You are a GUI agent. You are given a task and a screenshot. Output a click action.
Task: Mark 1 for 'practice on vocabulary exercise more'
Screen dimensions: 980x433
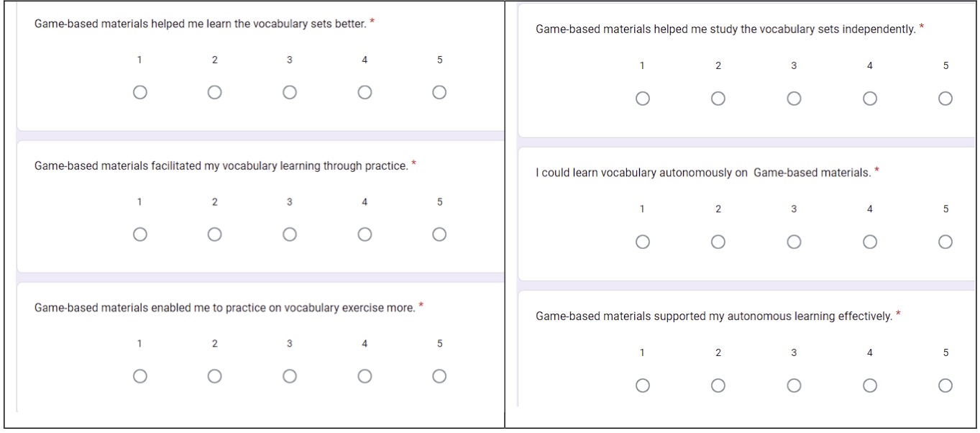click(140, 376)
